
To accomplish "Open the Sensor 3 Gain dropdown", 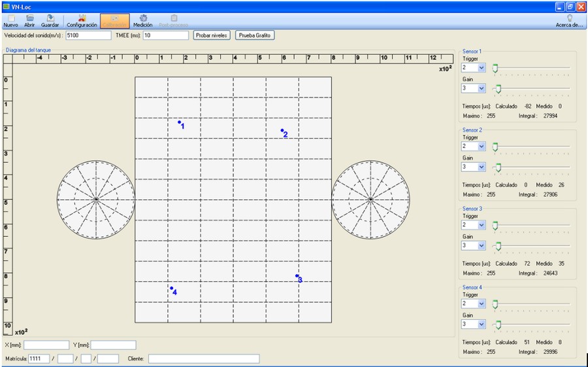I will (482, 245).
